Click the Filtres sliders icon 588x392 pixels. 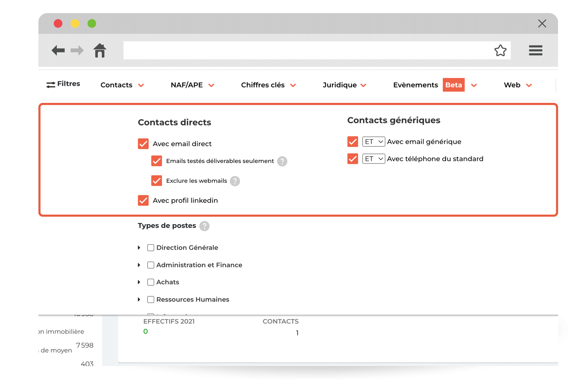[51, 85]
